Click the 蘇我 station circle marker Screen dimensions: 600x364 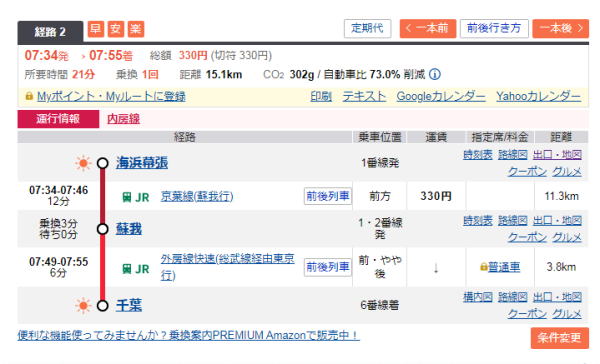pyautogui.click(x=103, y=229)
